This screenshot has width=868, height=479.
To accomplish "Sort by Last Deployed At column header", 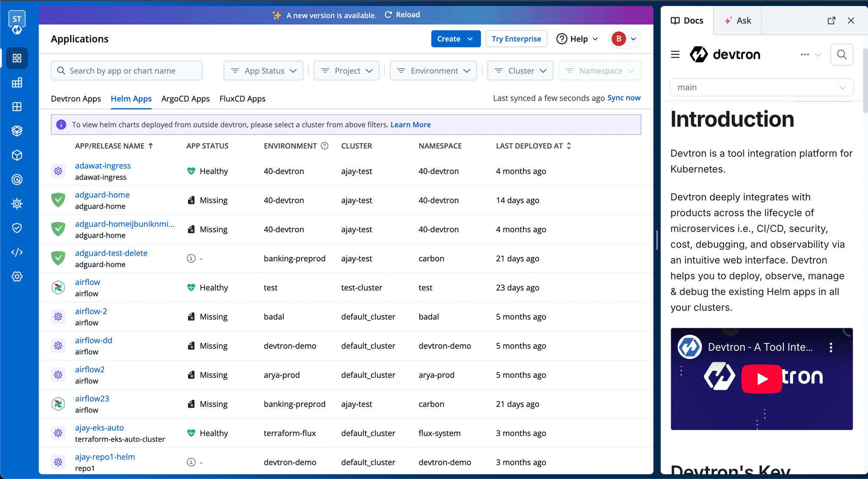I will point(533,146).
